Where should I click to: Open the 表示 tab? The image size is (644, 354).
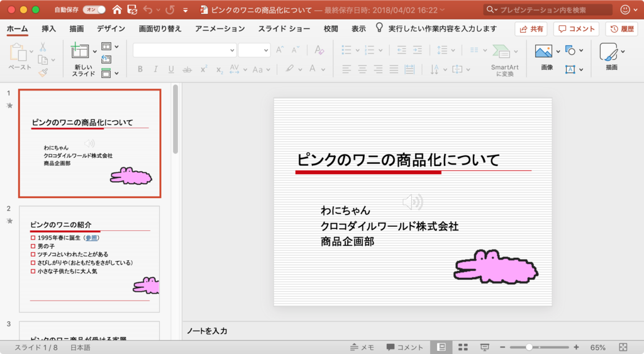358,29
